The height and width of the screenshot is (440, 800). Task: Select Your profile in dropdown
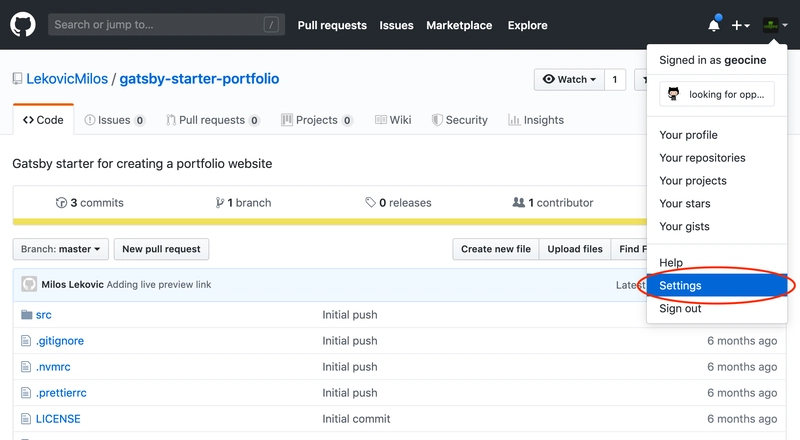click(x=688, y=135)
